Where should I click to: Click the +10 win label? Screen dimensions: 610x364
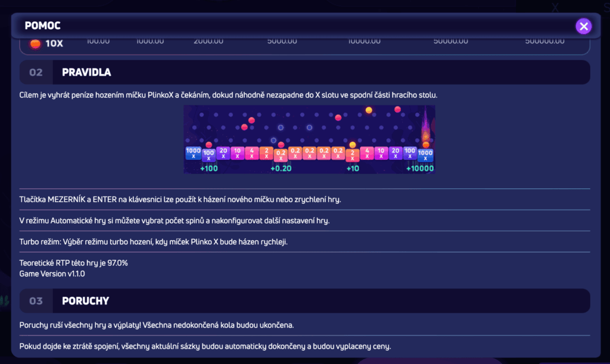tap(353, 169)
